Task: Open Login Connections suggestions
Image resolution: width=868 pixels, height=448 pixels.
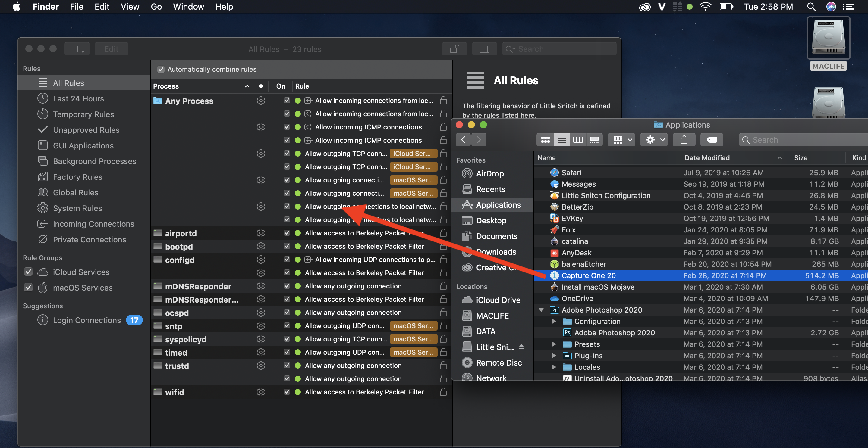Action: (86, 320)
